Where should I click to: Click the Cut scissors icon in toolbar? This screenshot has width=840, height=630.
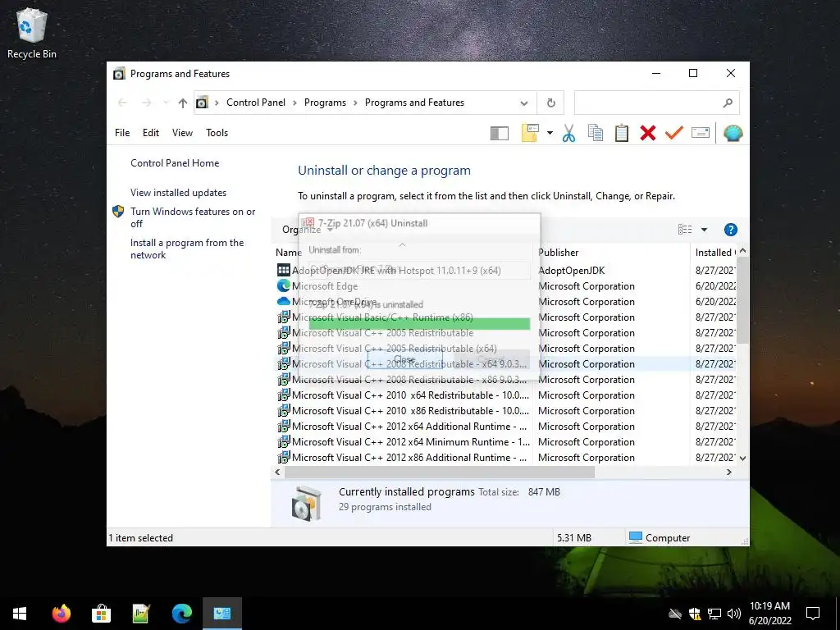tap(569, 133)
